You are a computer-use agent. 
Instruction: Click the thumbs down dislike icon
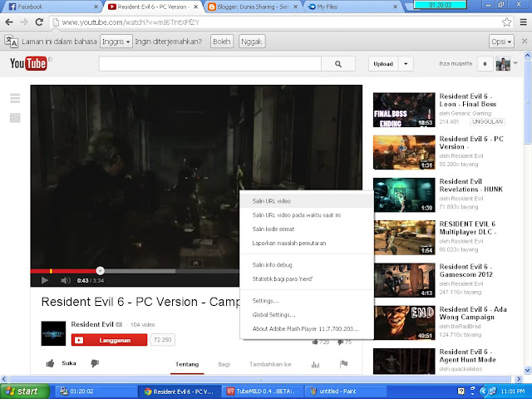point(95,364)
